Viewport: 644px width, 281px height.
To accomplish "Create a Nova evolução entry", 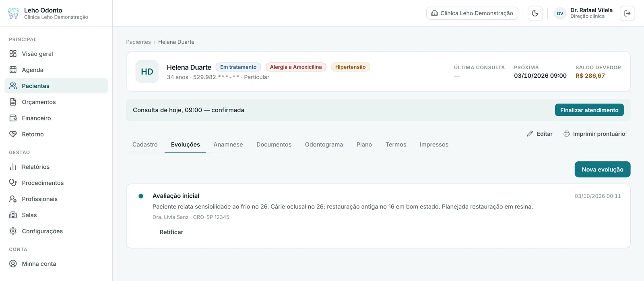I will 603,169.
